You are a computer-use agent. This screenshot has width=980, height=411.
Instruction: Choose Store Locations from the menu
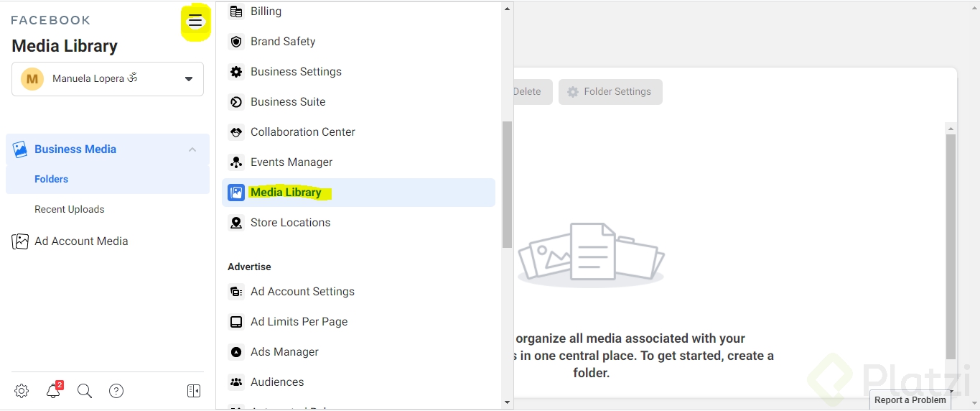358,223
